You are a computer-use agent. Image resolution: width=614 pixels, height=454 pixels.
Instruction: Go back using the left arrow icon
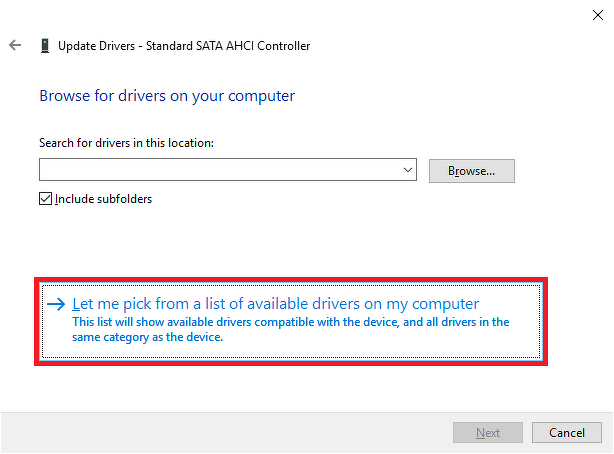coord(15,45)
